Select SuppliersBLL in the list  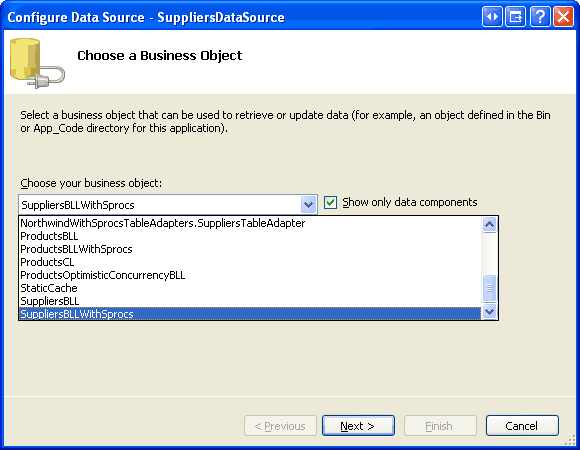pyautogui.click(x=250, y=301)
